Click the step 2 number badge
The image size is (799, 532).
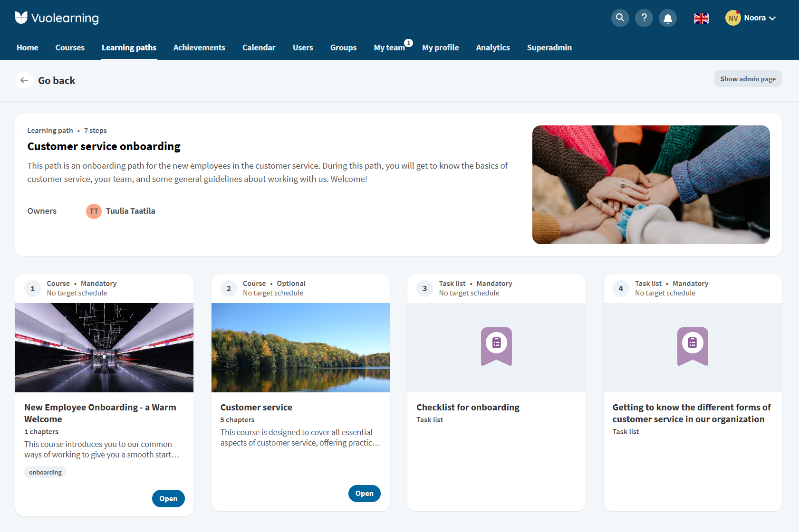tap(229, 288)
